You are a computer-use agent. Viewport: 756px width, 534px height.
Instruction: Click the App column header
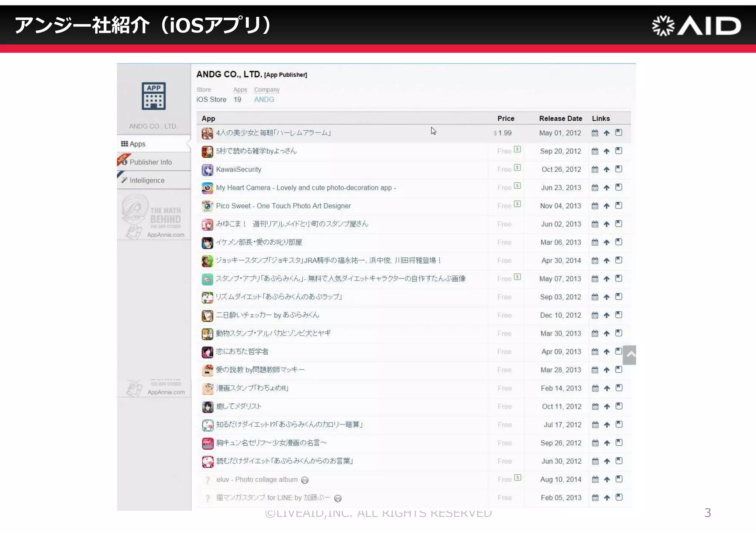click(208, 118)
